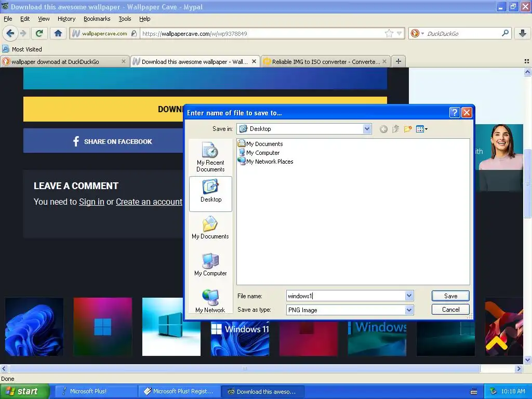
Task: Open the Bookmarks menu
Action: [97, 19]
